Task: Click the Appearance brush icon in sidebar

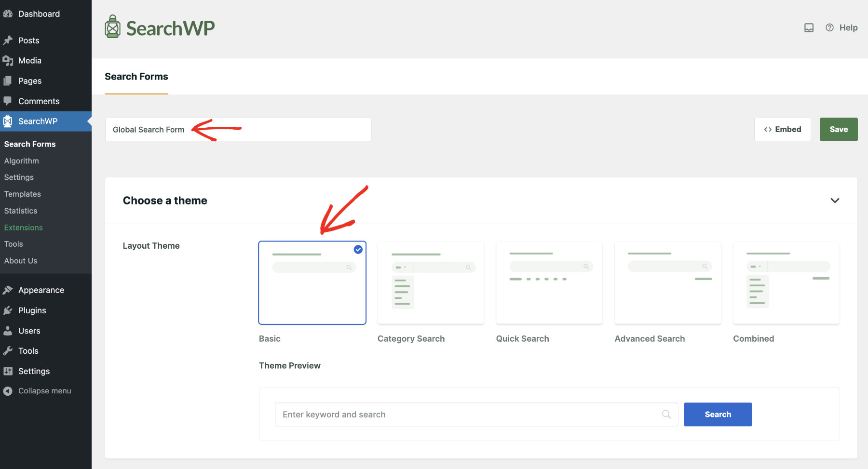Action: coord(8,290)
